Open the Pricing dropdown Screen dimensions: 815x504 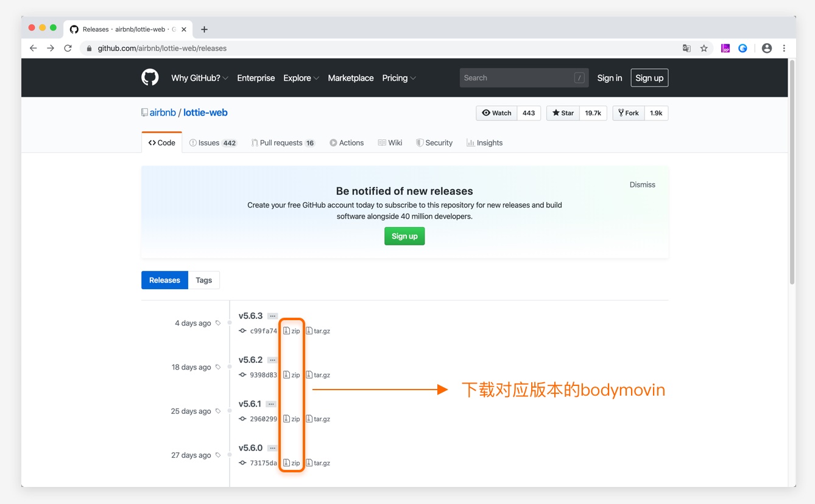[399, 78]
